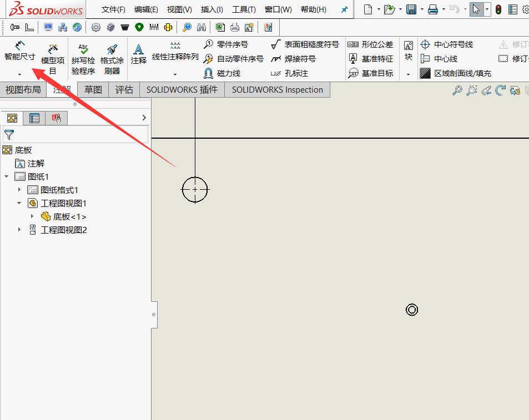Select the 注解 annotations tree item
The image size is (529, 420).
click(29, 164)
